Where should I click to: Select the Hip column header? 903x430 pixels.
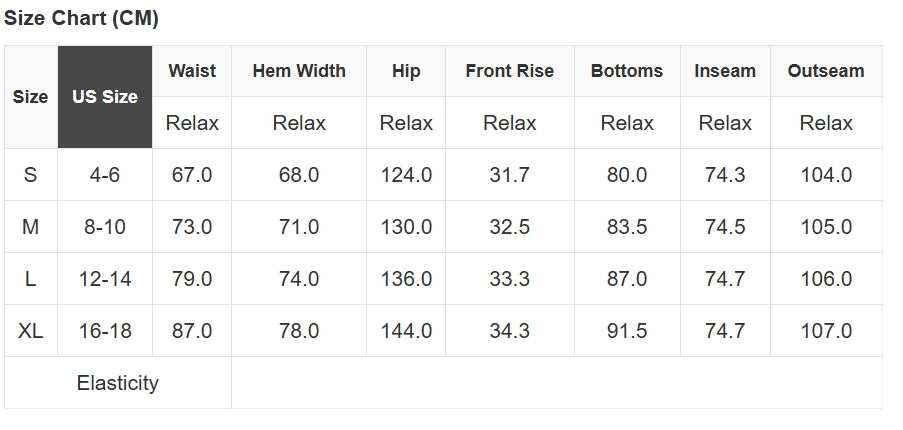coord(406,71)
